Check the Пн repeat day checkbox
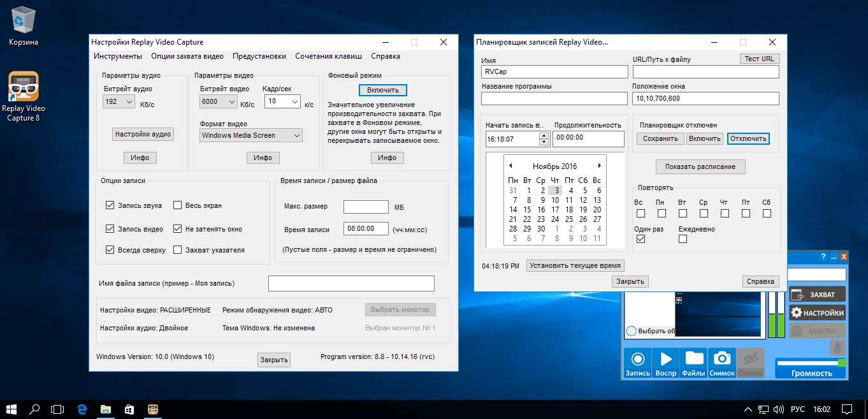Viewport: 868px width, 419px height. click(662, 214)
